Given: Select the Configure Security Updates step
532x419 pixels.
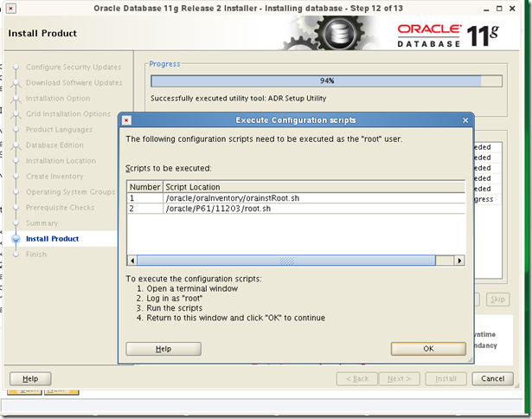Looking at the screenshot, I should tap(74, 67).
